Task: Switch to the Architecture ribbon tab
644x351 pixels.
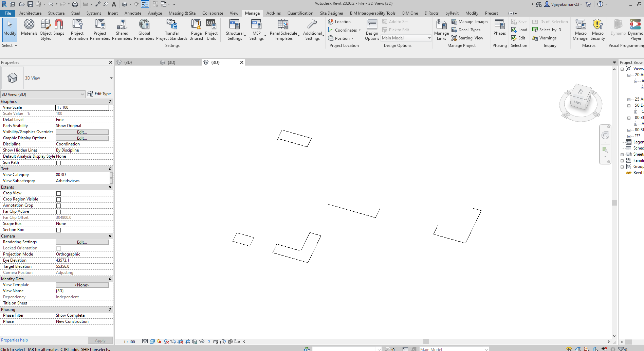Action: pos(30,13)
